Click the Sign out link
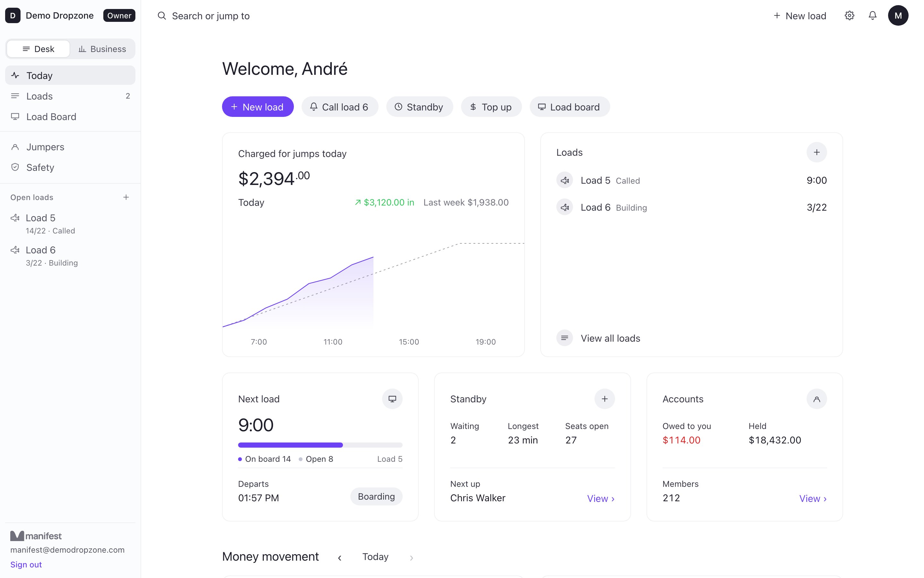The height and width of the screenshot is (578, 924). (26, 565)
